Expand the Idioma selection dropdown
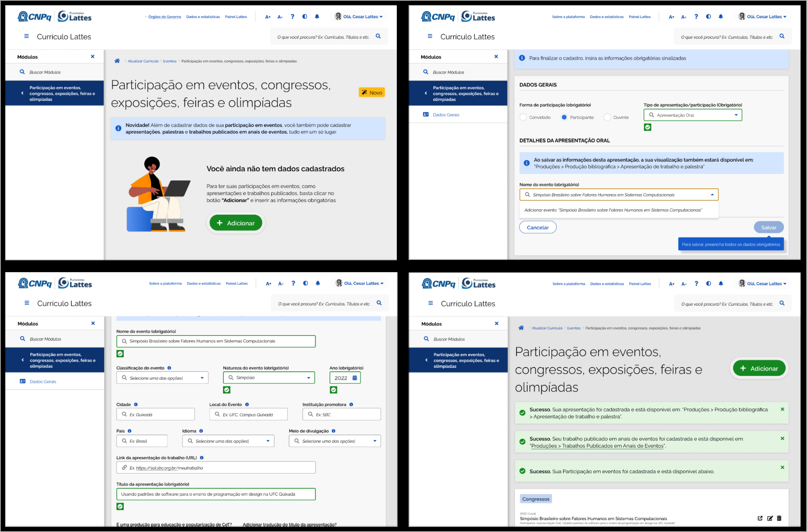Viewport: 807px width, 532px height. (228, 441)
